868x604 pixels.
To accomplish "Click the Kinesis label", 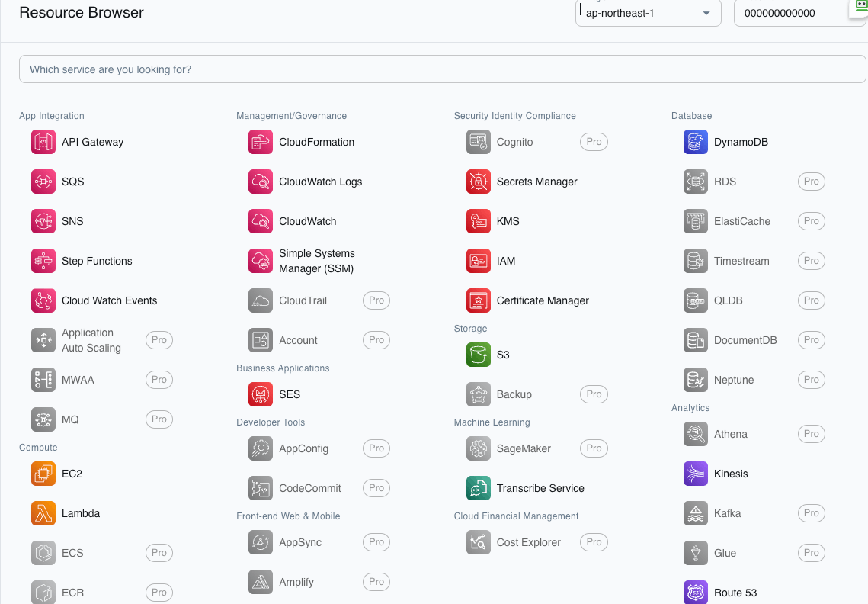I will [x=731, y=474].
